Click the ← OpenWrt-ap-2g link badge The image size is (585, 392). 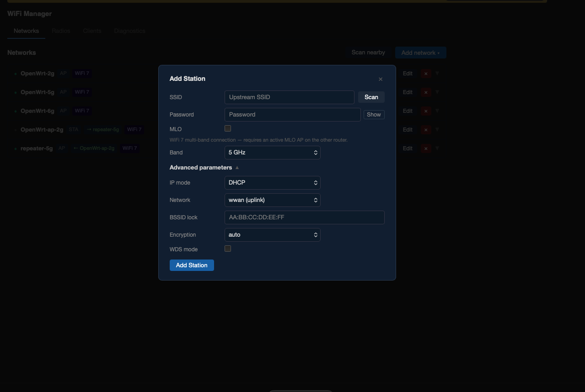point(94,148)
